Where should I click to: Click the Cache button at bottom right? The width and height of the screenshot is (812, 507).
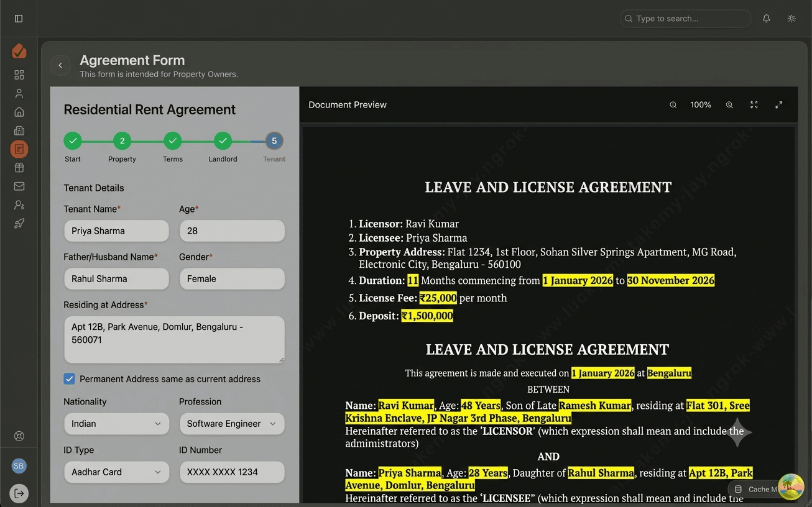[754, 489]
